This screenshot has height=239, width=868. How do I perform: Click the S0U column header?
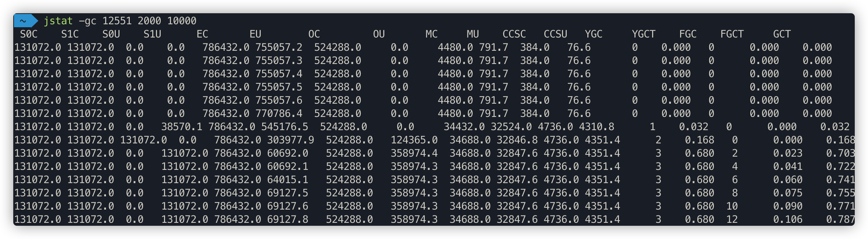pyautogui.click(x=111, y=34)
